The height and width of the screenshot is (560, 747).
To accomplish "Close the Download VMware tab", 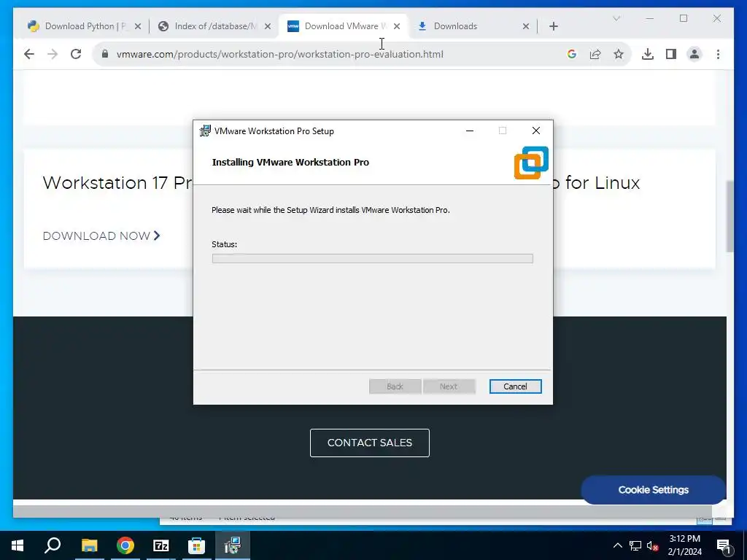I will click(x=397, y=26).
